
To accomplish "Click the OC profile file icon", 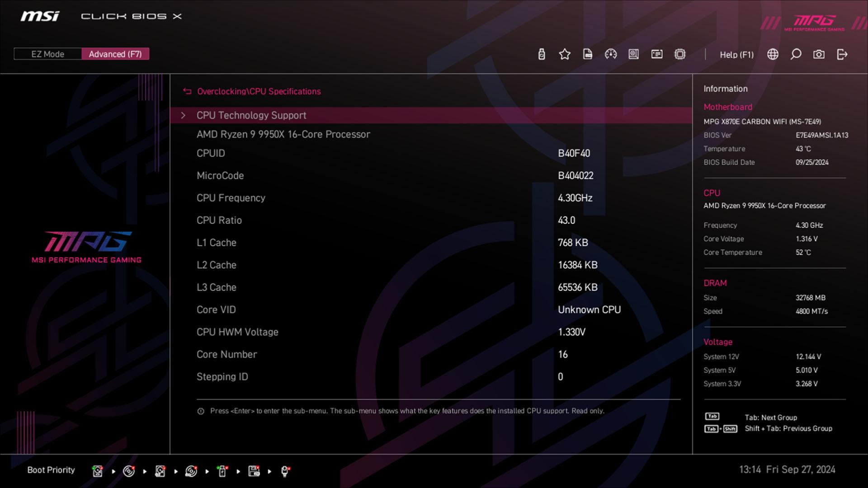I will click(x=588, y=54).
